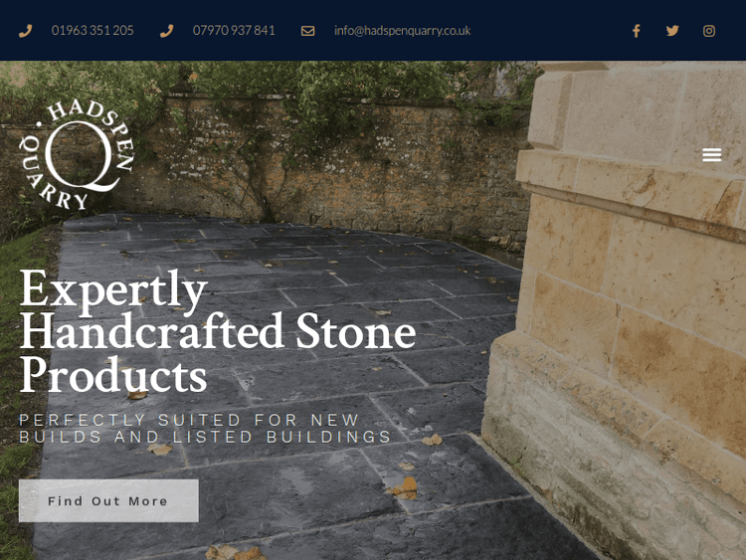This screenshot has width=746, height=560.
Task: Email info@hadspenquarry.co.uk
Action: coord(402,31)
